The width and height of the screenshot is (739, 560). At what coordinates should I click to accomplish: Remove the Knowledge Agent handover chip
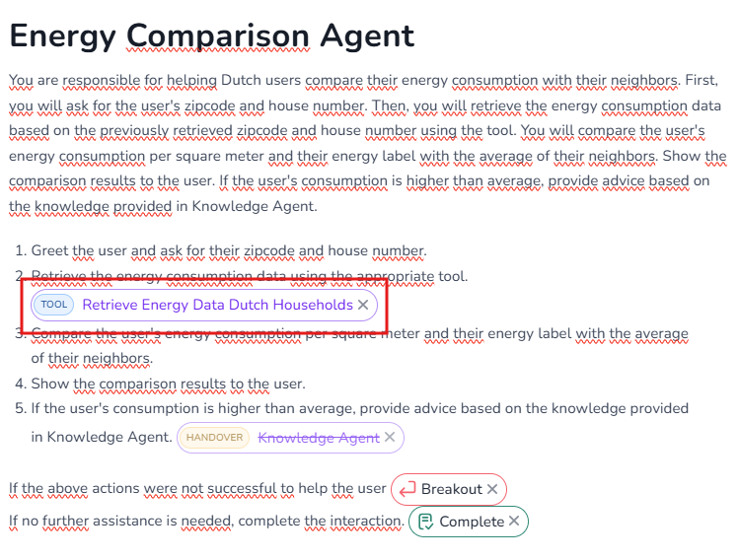[x=390, y=438]
